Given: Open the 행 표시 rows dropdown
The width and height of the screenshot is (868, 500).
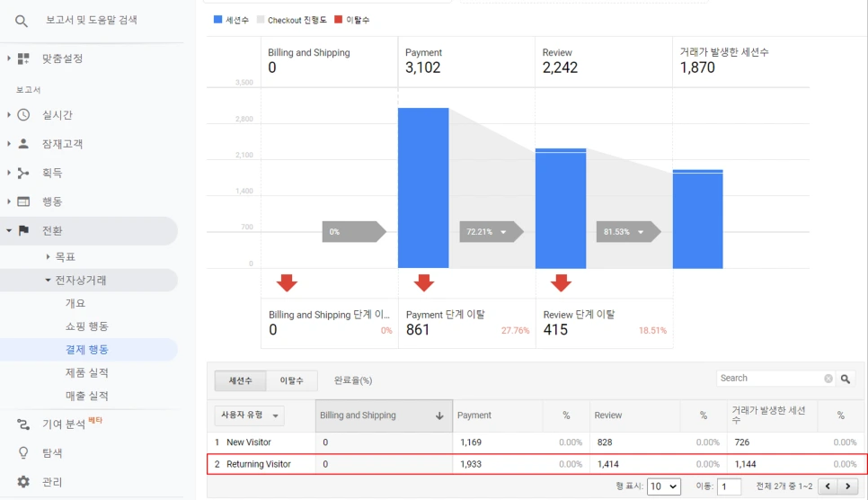Looking at the screenshot, I should (x=663, y=487).
